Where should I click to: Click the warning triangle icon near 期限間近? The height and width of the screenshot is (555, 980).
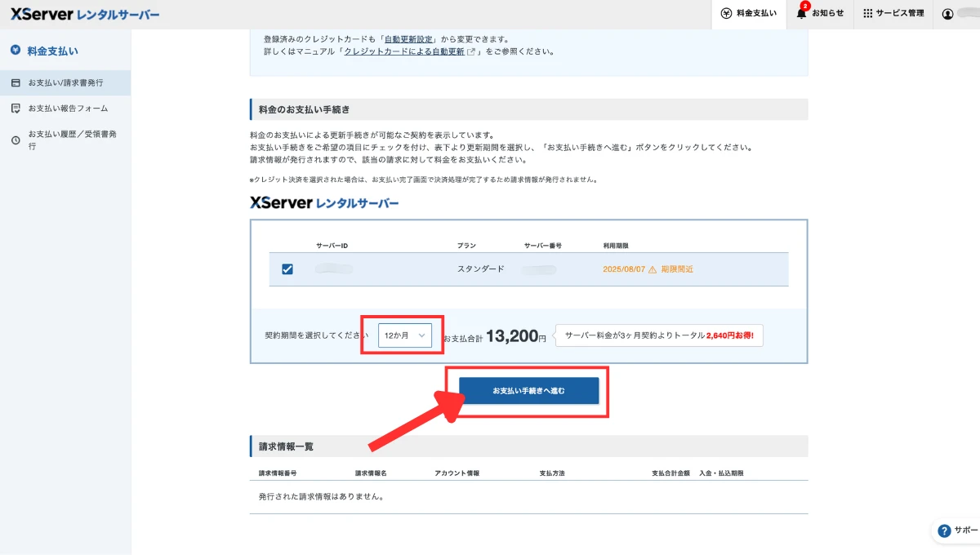point(652,269)
